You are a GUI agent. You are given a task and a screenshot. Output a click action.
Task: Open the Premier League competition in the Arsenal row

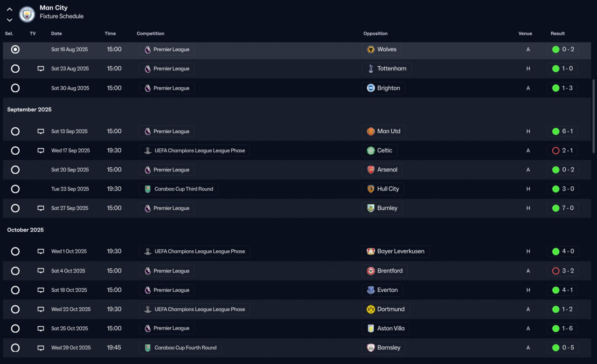click(167, 170)
